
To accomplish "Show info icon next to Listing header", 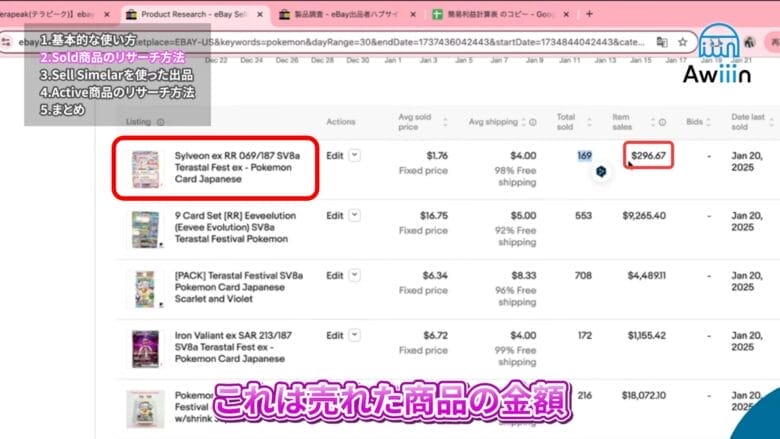I will pyautogui.click(x=160, y=122).
